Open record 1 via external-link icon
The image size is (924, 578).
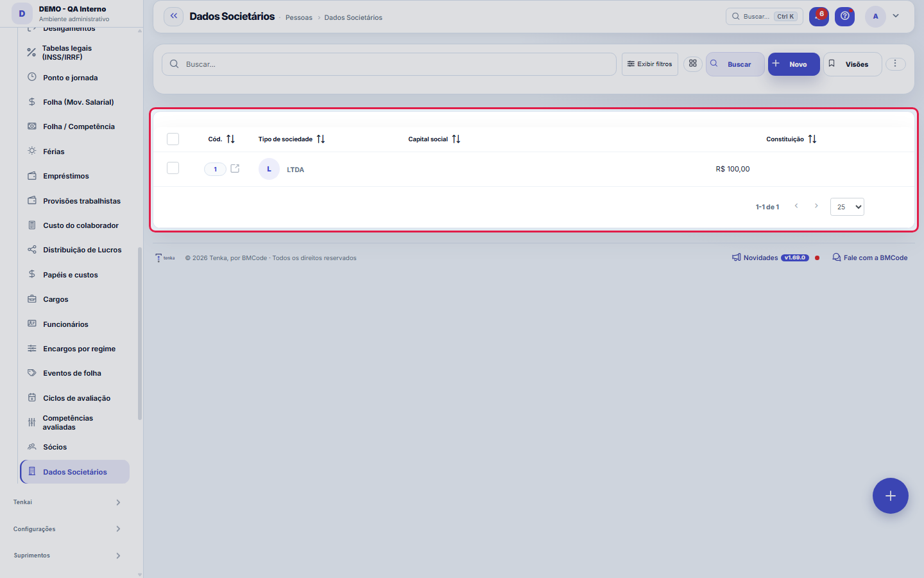pyautogui.click(x=235, y=168)
